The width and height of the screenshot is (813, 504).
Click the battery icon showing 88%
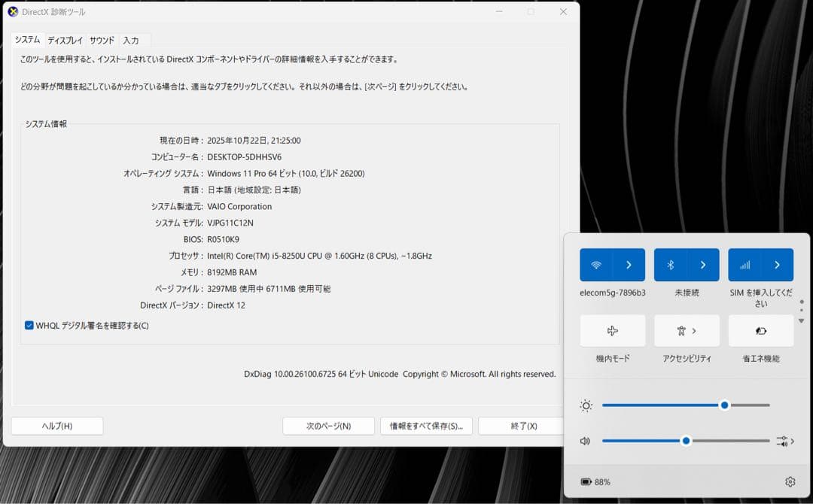pos(586,481)
